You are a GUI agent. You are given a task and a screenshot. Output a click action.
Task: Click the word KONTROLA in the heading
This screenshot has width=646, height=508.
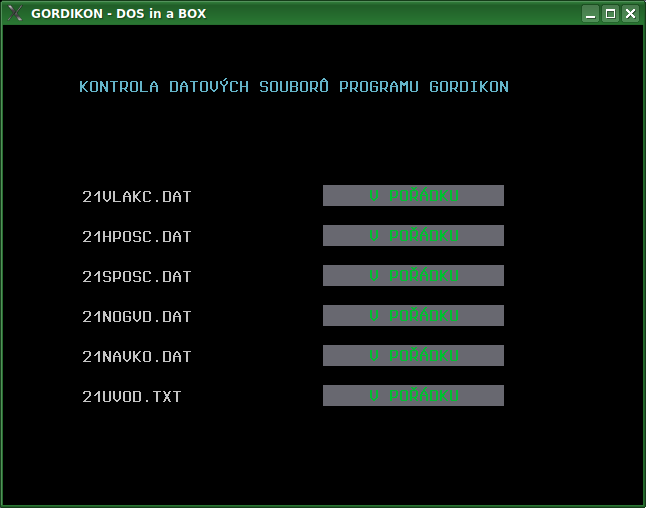119,87
